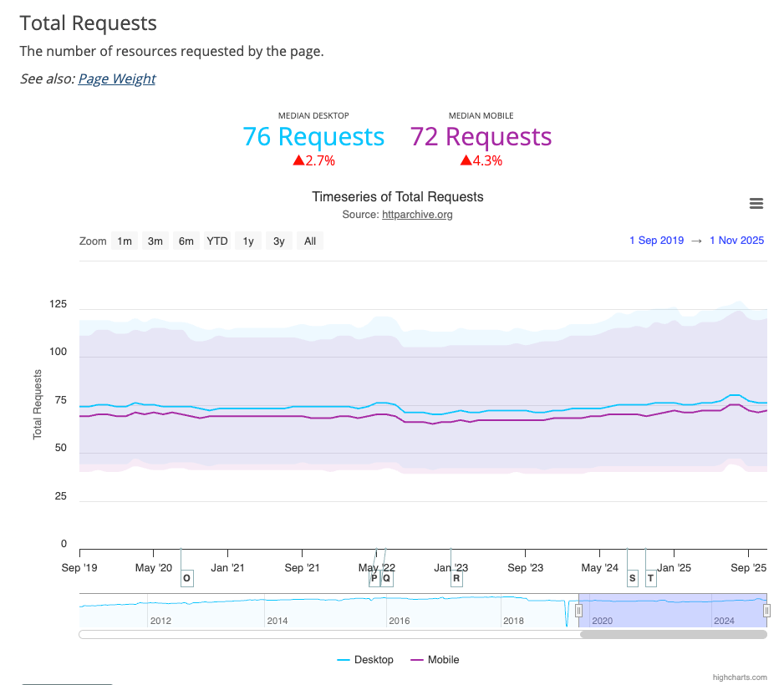Select the YTD zoom range
The image size is (784, 685).
pos(217,241)
